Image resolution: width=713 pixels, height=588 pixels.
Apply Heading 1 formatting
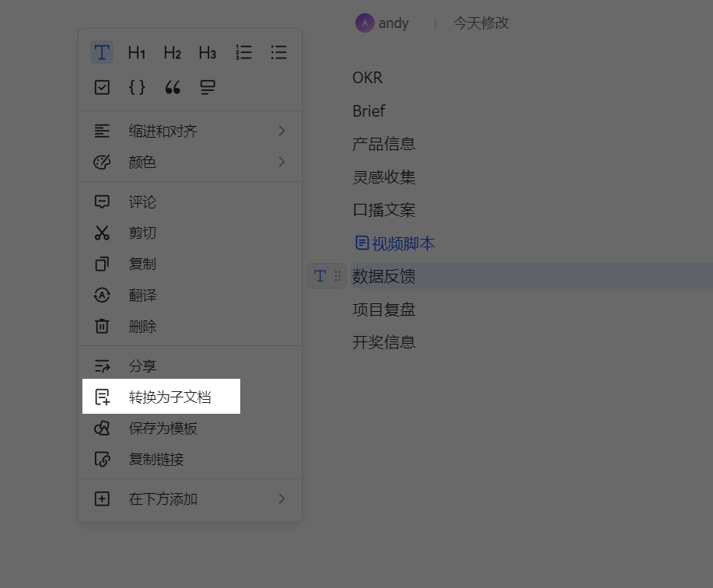coord(136,52)
